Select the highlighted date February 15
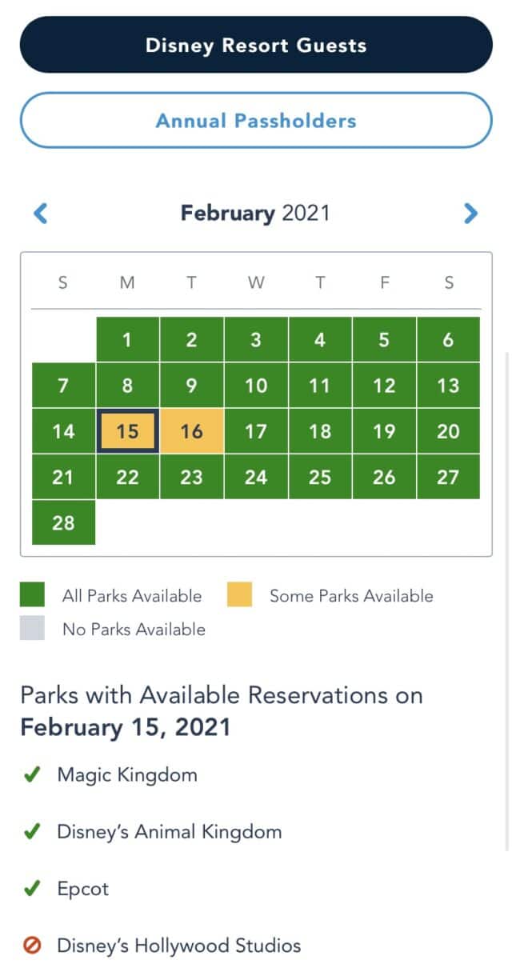 pyautogui.click(x=127, y=431)
